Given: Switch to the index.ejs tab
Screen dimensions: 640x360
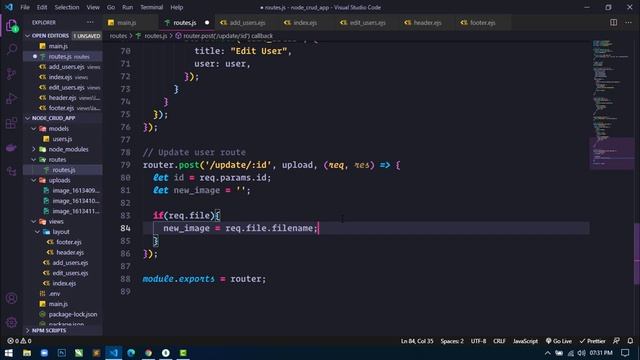Looking at the screenshot, I should point(305,23).
